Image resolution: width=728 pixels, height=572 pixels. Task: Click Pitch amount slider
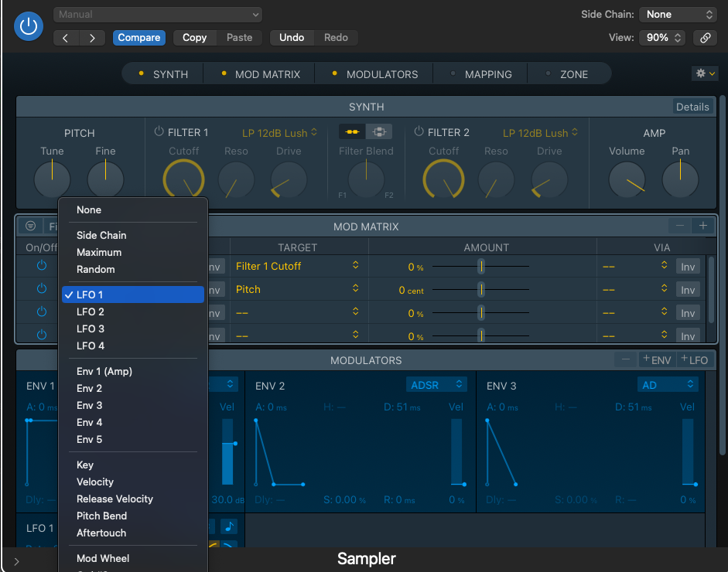coord(481,290)
